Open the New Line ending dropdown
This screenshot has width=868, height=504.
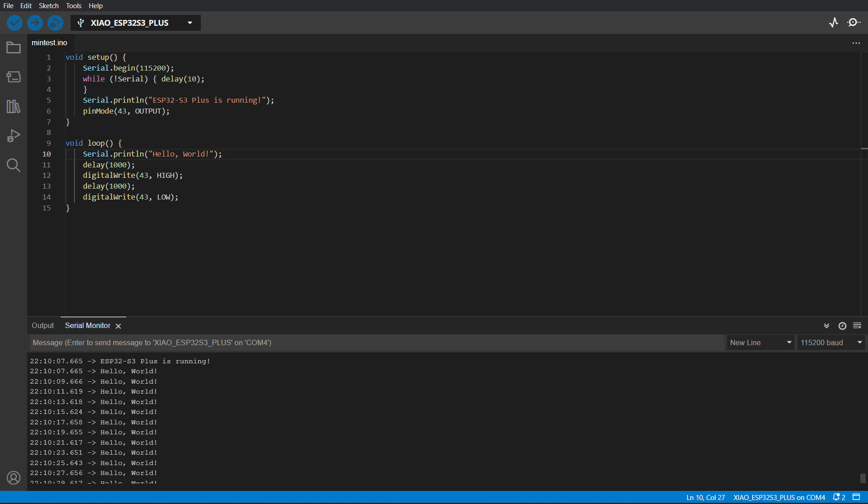(760, 342)
